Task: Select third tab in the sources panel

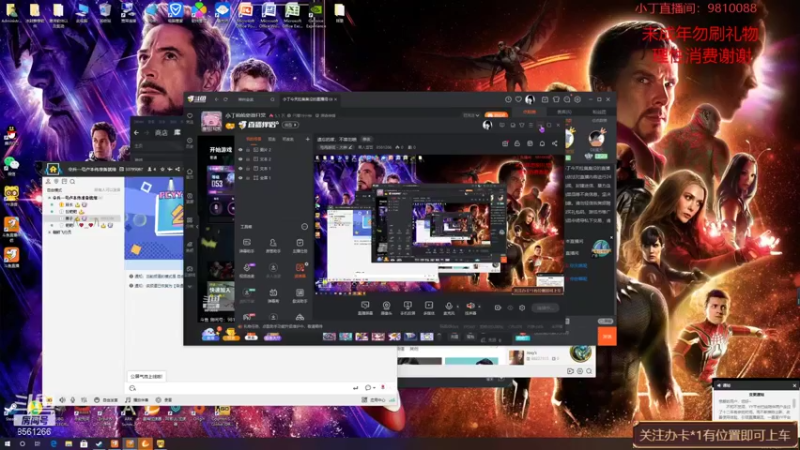Action: (x=288, y=139)
